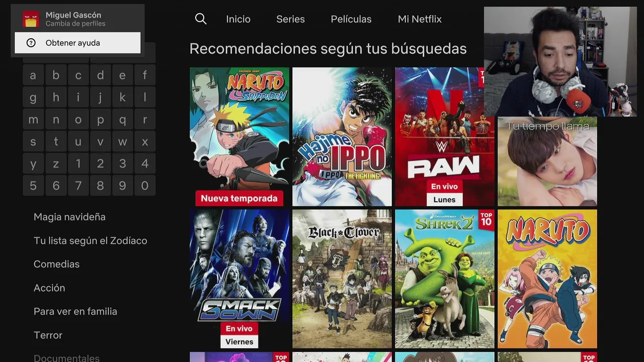Select letter n key
Viewport: 644px width, 362px height.
coord(56,120)
